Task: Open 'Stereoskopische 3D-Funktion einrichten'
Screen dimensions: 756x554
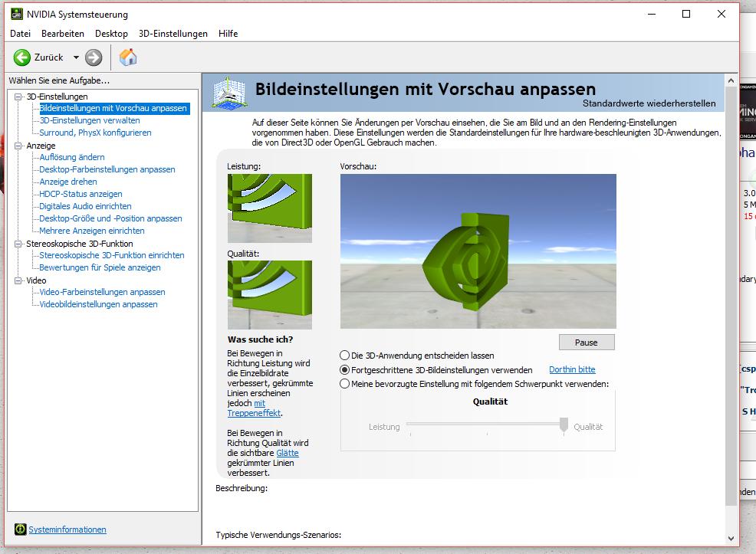Action: [x=111, y=255]
